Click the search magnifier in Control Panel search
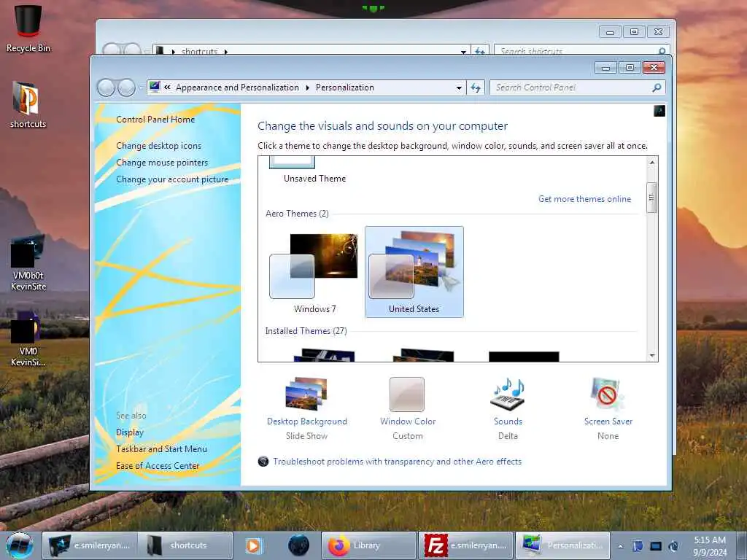Screen dimensions: 747x560 click(x=657, y=87)
